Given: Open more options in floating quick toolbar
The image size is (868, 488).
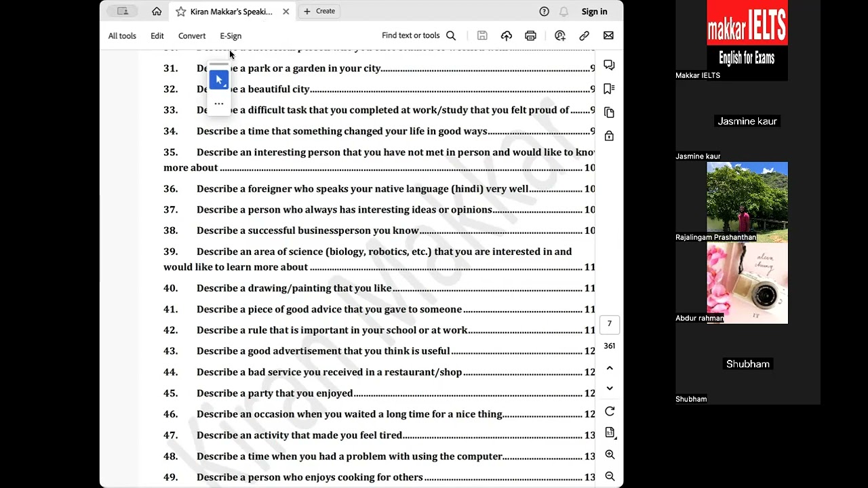Looking at the screenshot, I should point(219,104).
